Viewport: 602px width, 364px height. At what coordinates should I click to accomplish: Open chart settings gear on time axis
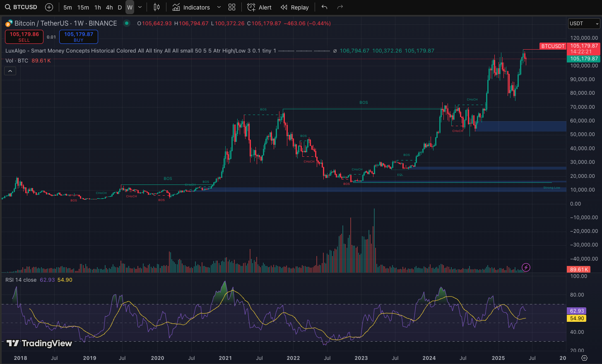pyautogui.click(x=584, y=358)
